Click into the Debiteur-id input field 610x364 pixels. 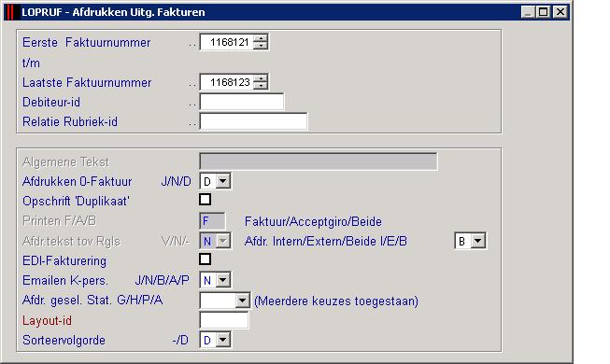coord(242,102)
